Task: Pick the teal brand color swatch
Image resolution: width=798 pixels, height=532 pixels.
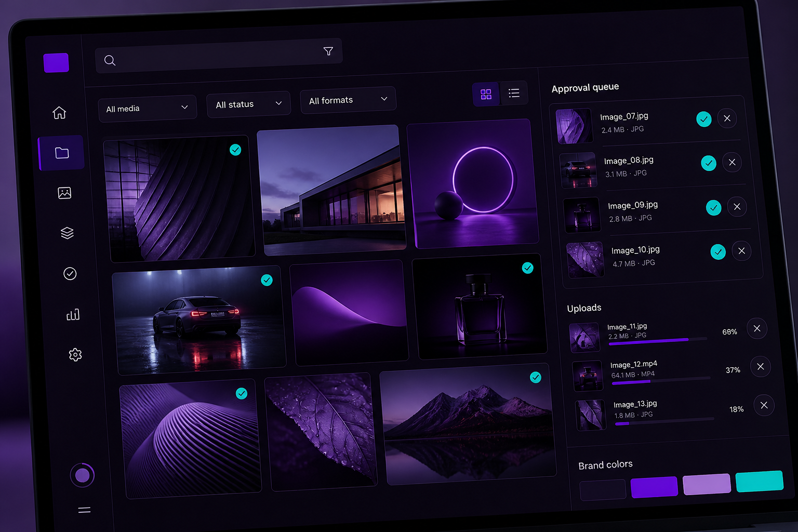Action: (760, 481)
